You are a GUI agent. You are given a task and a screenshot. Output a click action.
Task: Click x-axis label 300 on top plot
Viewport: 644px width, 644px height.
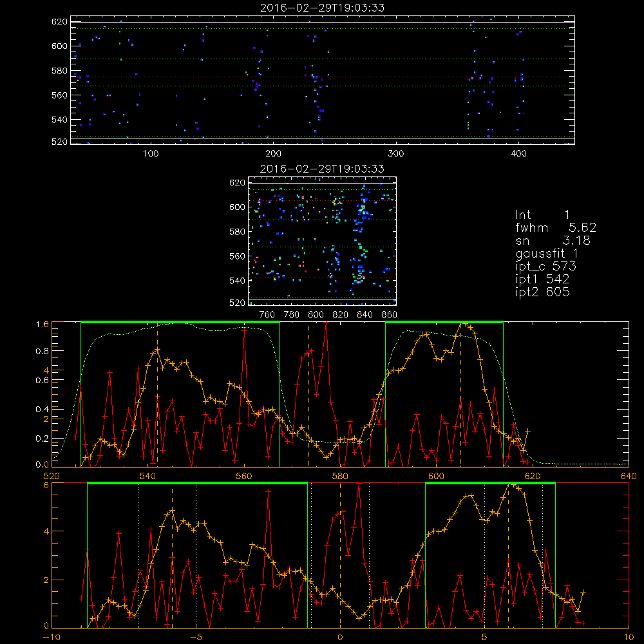tap(396, 154)
